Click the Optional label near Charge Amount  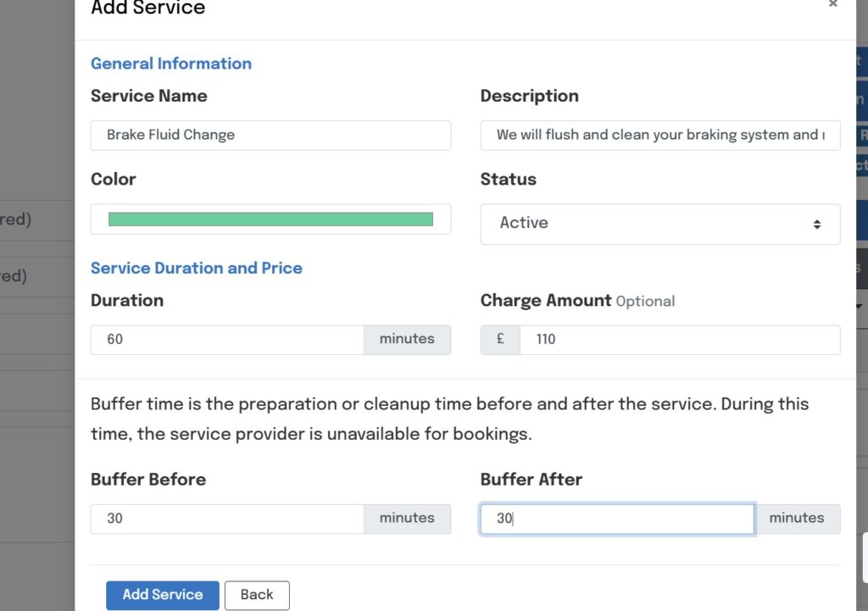[x=645, y=302]
